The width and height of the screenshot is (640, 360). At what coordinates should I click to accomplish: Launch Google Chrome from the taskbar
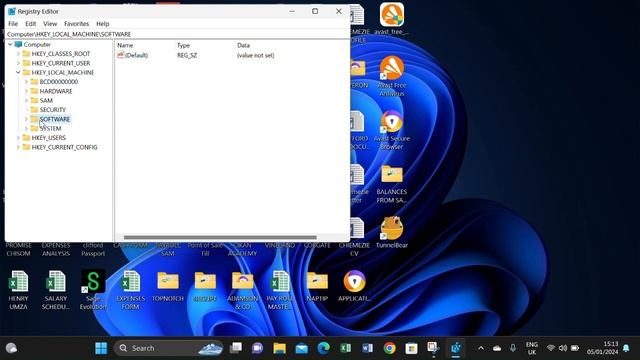(389, 348)
